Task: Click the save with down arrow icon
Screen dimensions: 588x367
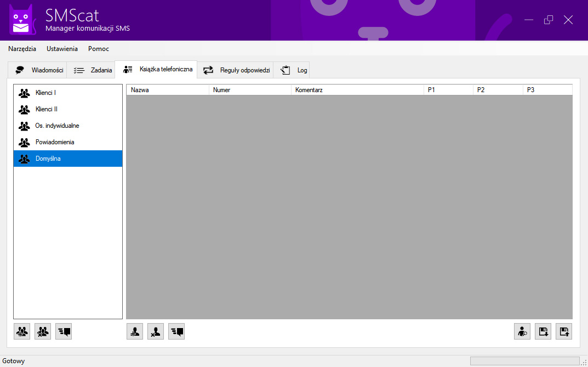Action: [543, 331]
